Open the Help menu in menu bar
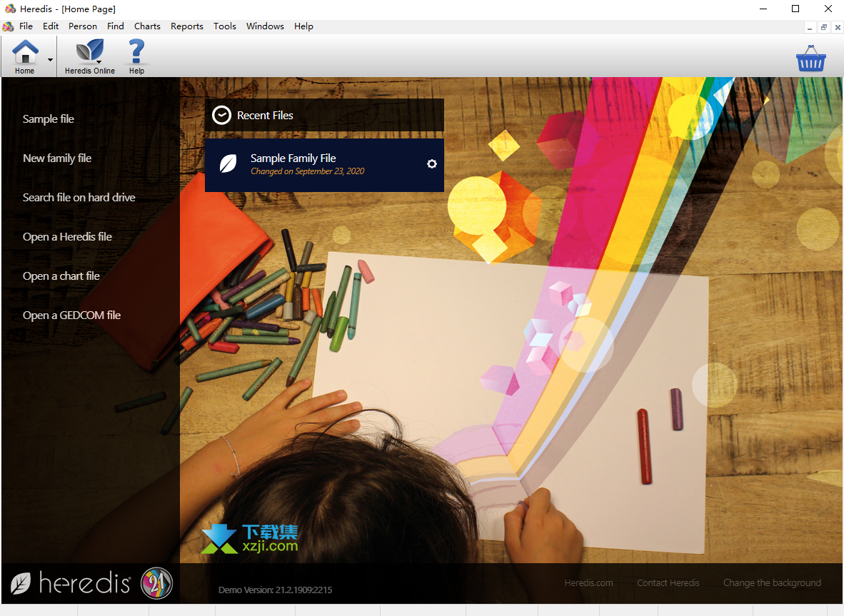844x616 pixels. (x=303, y=26)
